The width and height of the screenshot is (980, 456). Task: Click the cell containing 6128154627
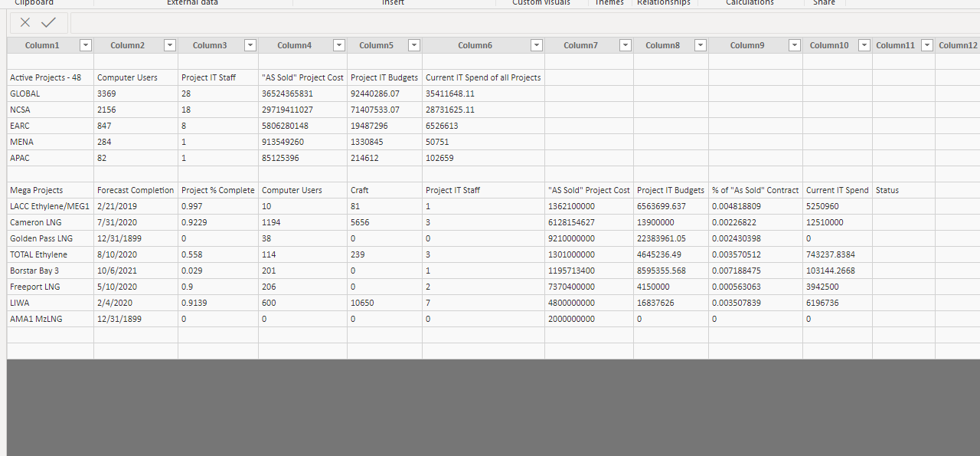[589, 222]
